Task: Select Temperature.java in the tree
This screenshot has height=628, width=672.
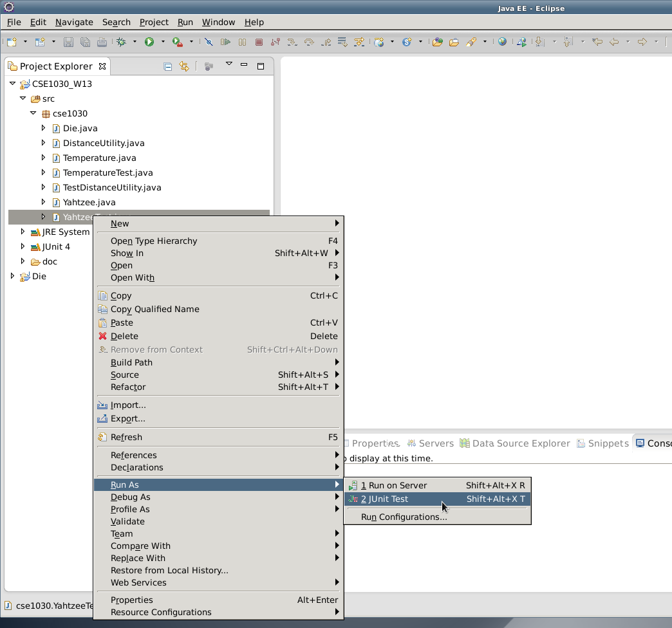Action: click(x=99, y=158)
